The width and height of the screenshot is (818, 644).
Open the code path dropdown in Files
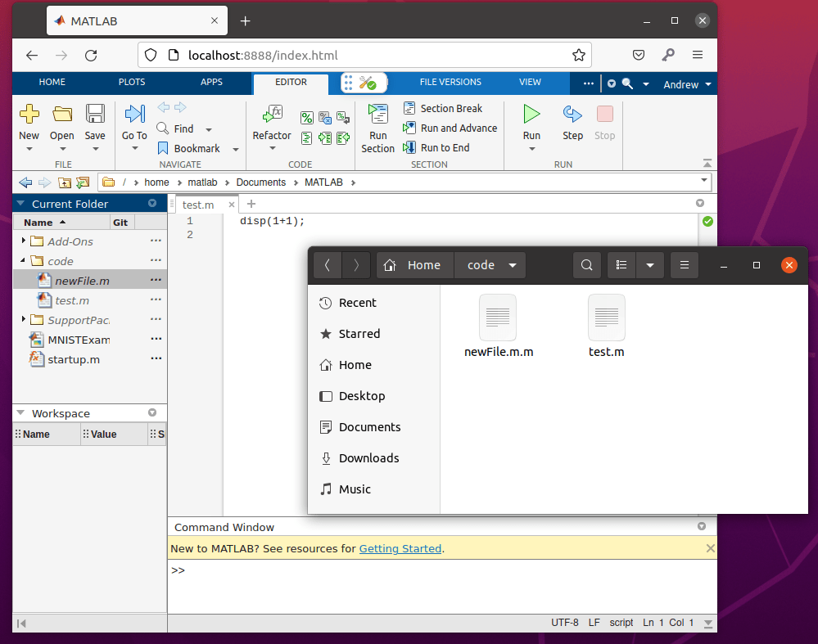(513, 265)
